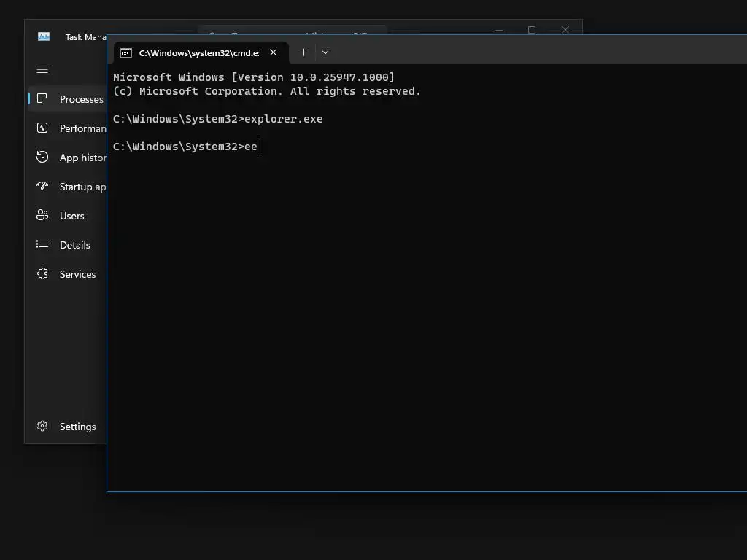
Task: Select Users in the Task Manager sidebar
Action: tap(67, 216)
